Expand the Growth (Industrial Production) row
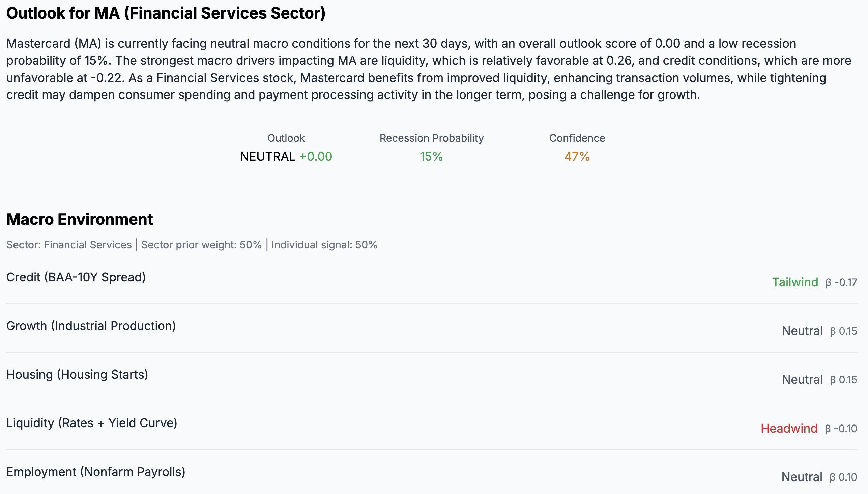This screenshot has width=868, height=494. (x=91, y=326)
